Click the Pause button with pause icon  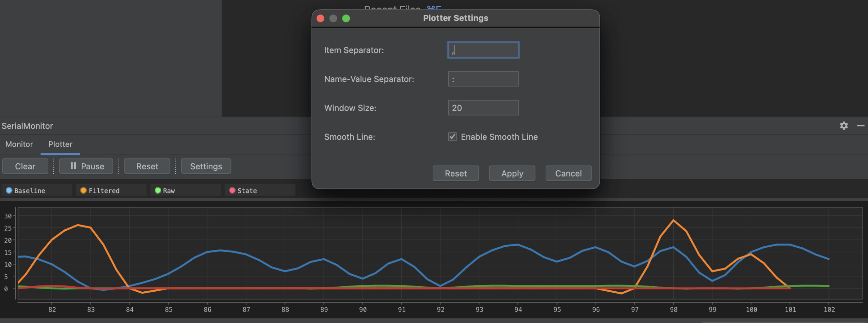[86, 166]
